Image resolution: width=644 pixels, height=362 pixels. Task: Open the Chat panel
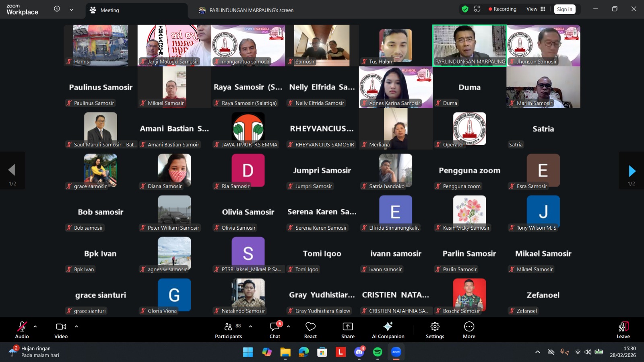(275, 330)
